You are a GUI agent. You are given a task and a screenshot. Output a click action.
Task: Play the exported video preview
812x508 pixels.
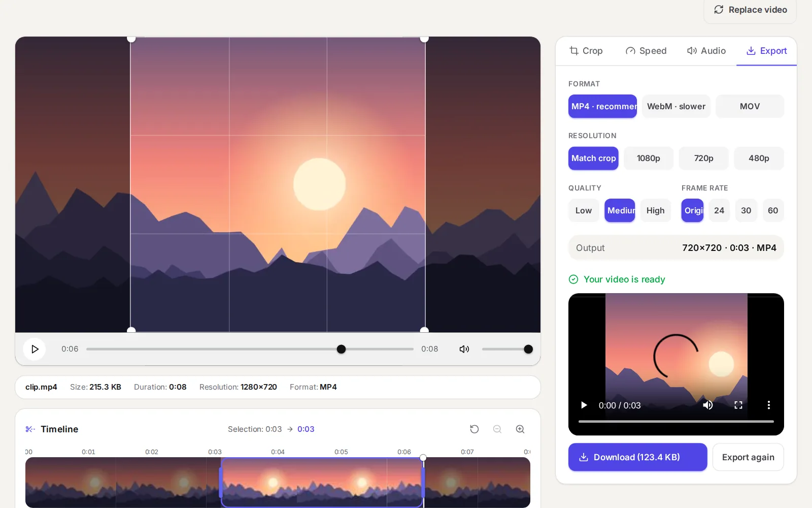click(584, 405)
